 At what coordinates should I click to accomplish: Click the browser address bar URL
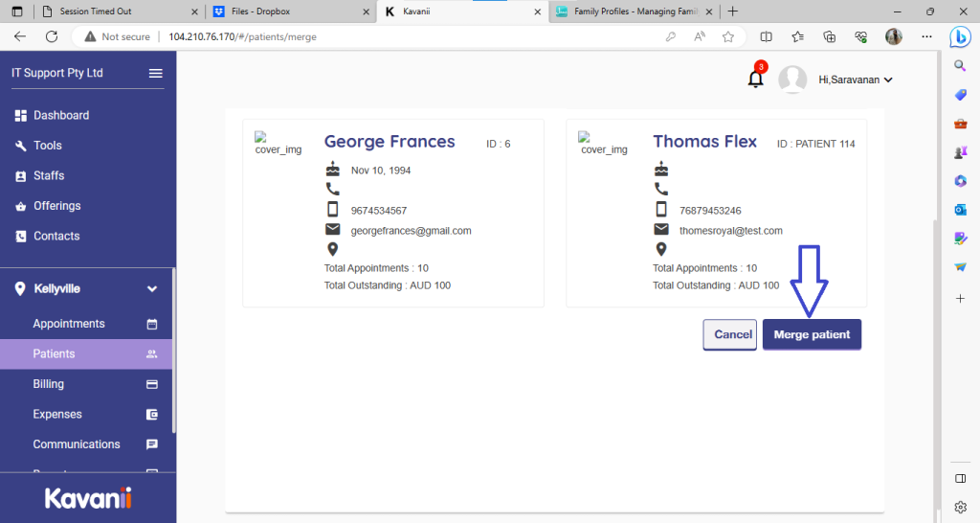[242, 36]
